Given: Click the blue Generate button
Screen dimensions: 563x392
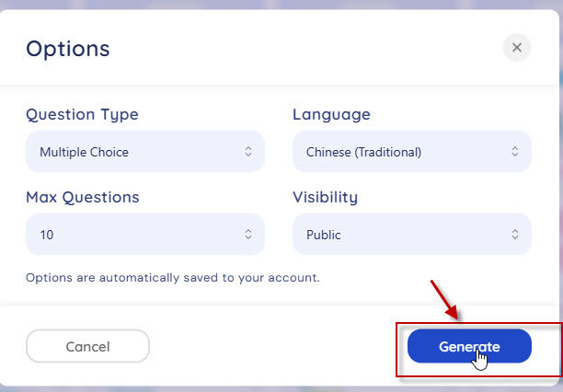Looking at the screenshot, I should (x=469, y=347).
